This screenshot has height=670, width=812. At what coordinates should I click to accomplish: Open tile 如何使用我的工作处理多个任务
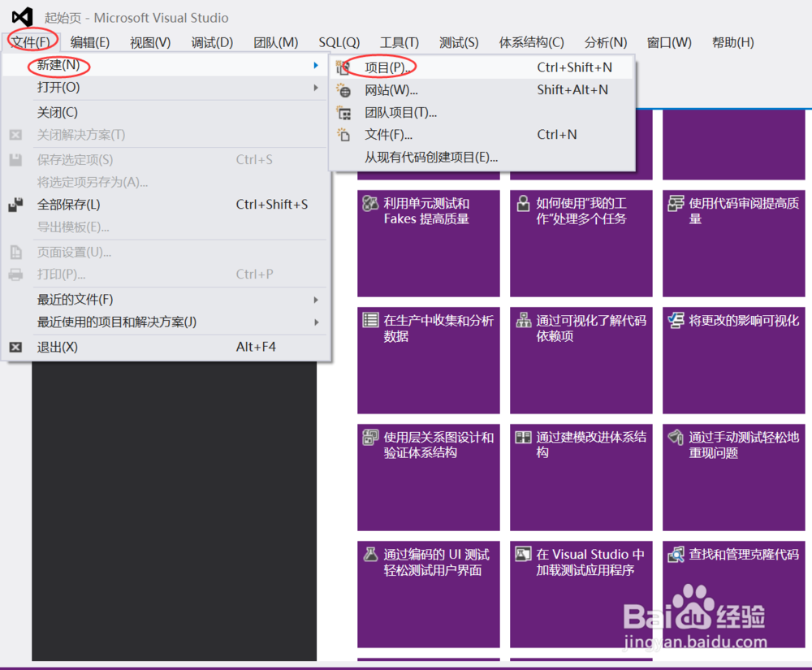pyautogui.click(x=581, y=244)
